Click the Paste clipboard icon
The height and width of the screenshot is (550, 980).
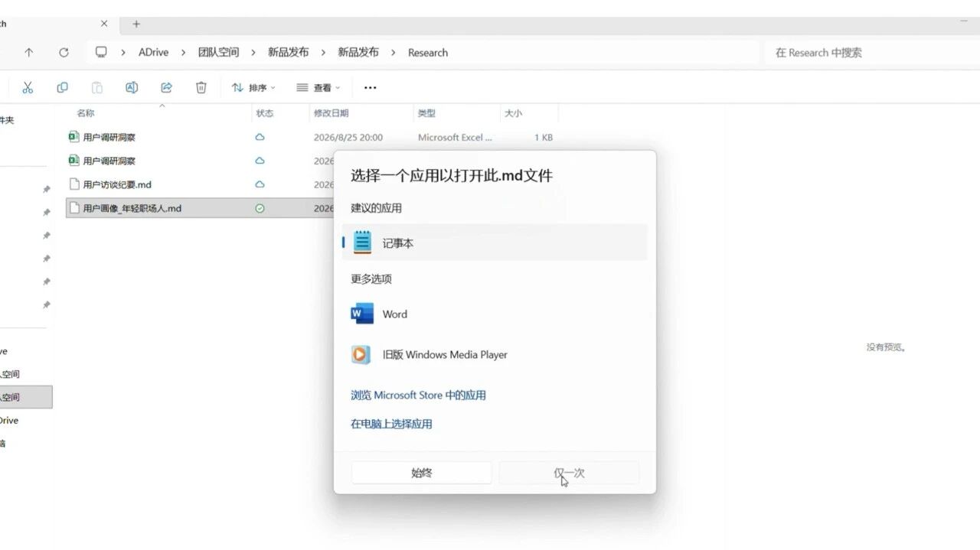tap(96, 88)
